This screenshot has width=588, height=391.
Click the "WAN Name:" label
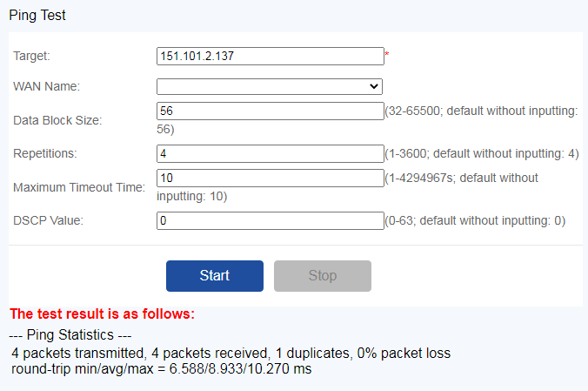pos(46,86)
